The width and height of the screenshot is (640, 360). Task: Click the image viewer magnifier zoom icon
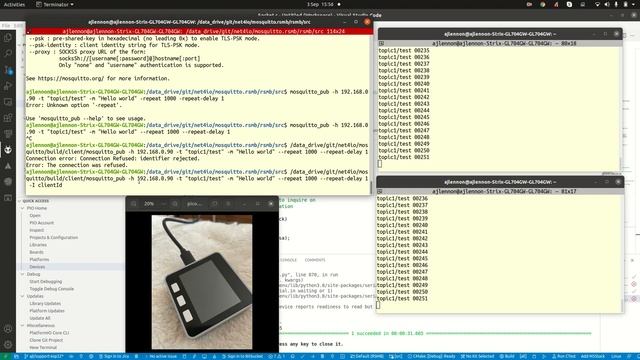pyautogui.click(x=175, y=204)
